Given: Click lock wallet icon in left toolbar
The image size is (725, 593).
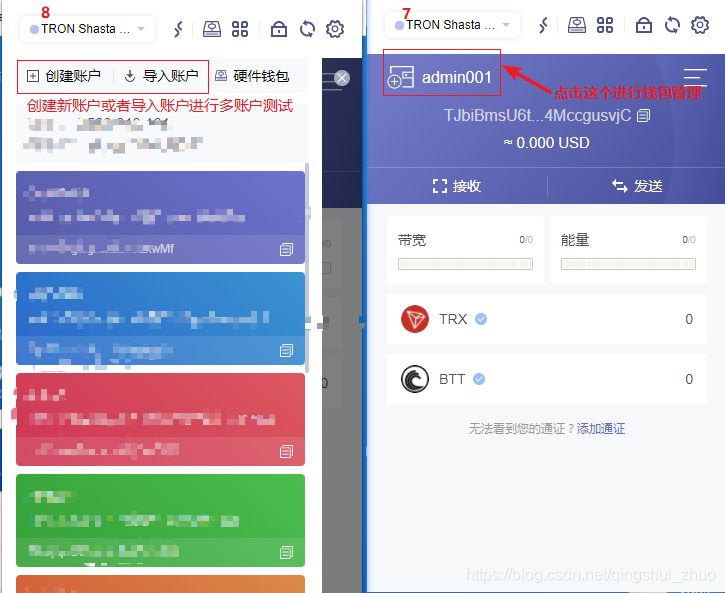Looking at the screenshot, I should click(279, 29).
